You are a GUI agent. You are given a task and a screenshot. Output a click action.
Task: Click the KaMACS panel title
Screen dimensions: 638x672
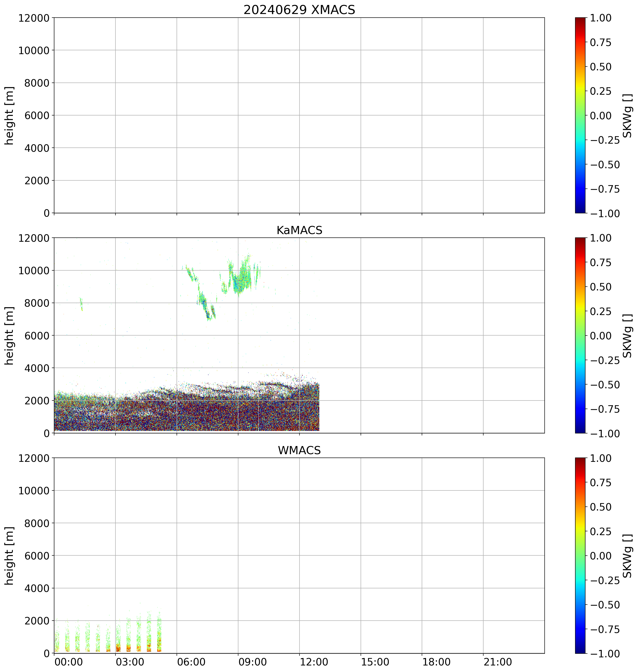point(299,230)
